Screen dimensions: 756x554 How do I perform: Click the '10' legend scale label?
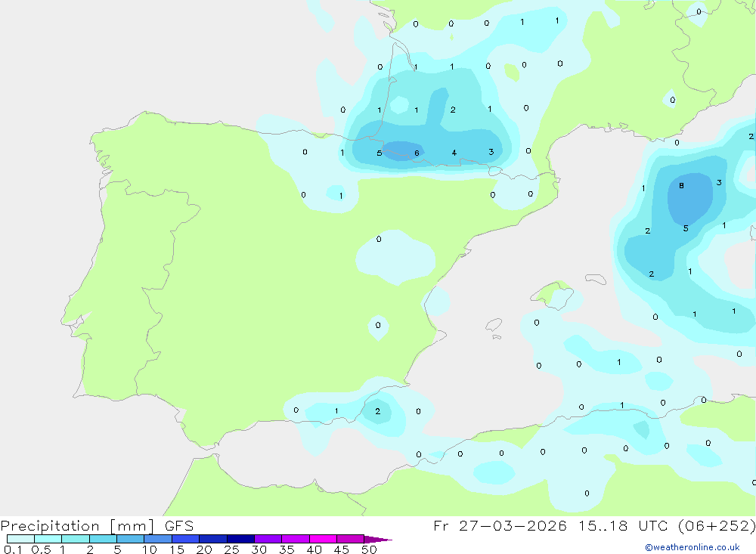coord(150,549)
